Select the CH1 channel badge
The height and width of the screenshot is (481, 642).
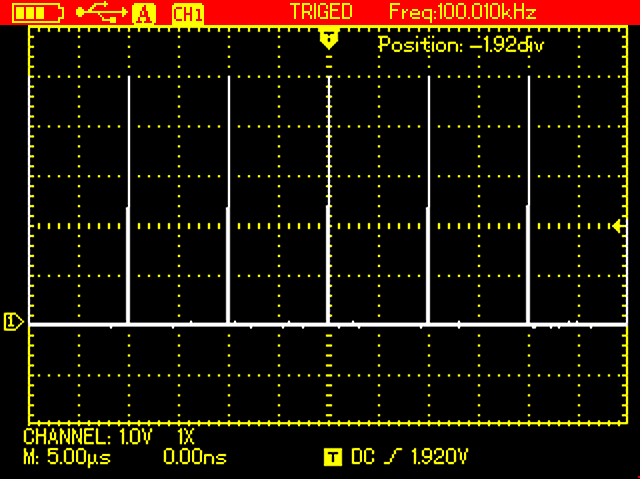tap(186, 13)
